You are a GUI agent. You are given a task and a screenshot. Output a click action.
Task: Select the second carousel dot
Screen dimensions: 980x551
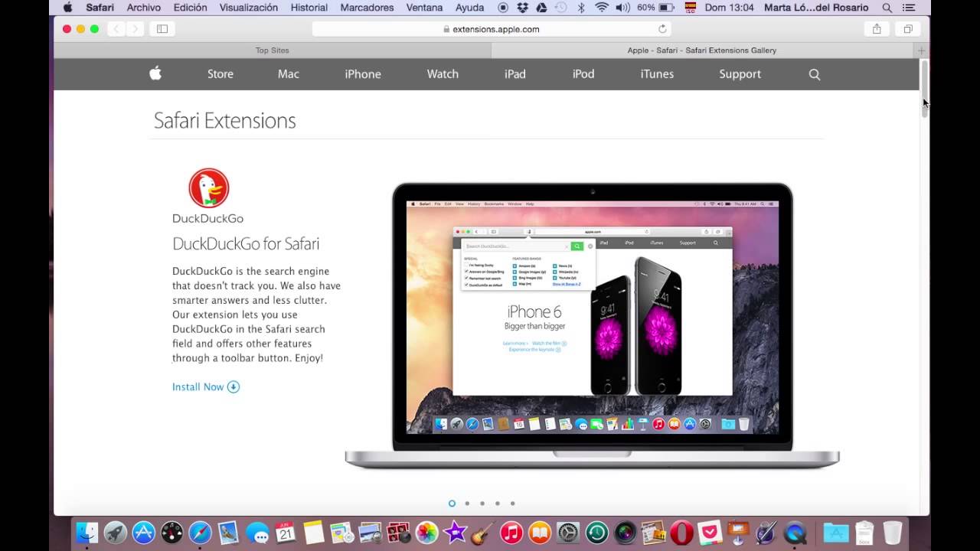(467, 503)
